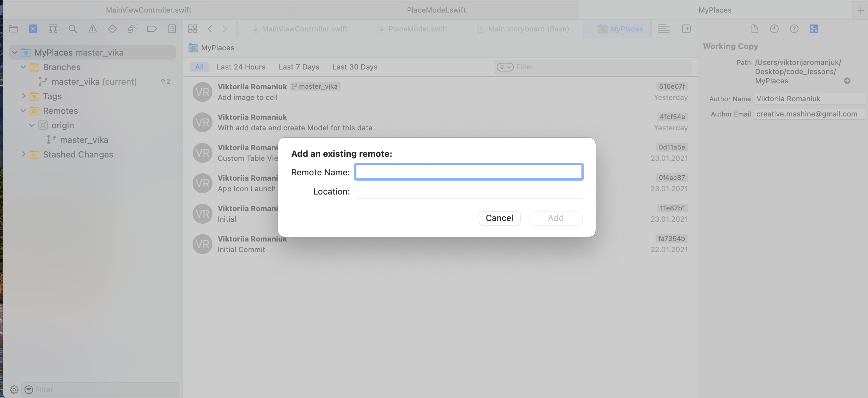Viewport: 868px width, 398px height.
Task: Collapse the MyPlaces master_vika repository
Action: (x=15, y=52)
